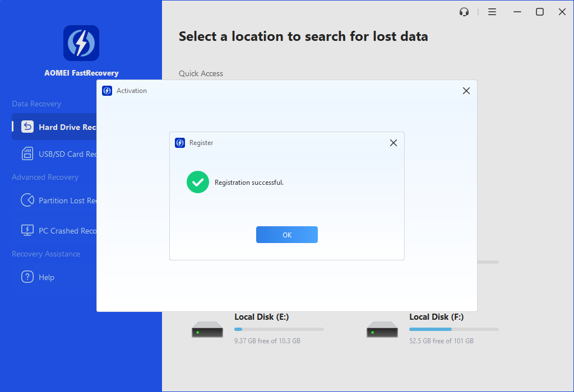Click the PC Crashed Recovery monitor icon
This screenshot has height=392, width=574.
coord(27,231)
